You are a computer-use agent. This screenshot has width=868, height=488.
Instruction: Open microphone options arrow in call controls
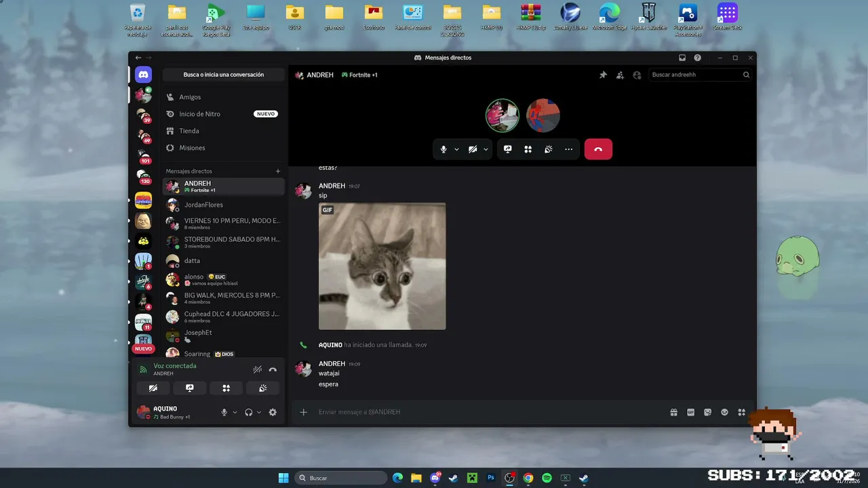click(456, 149)
